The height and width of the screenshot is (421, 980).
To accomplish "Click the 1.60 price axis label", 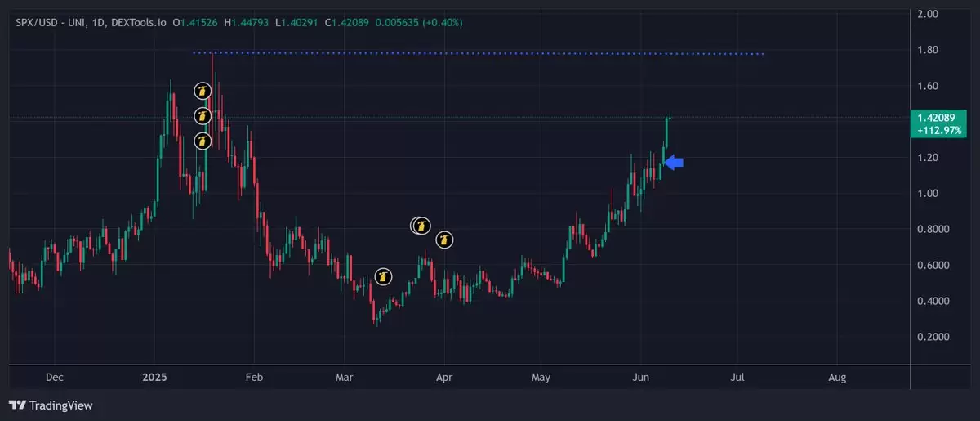I will [929, 86].
